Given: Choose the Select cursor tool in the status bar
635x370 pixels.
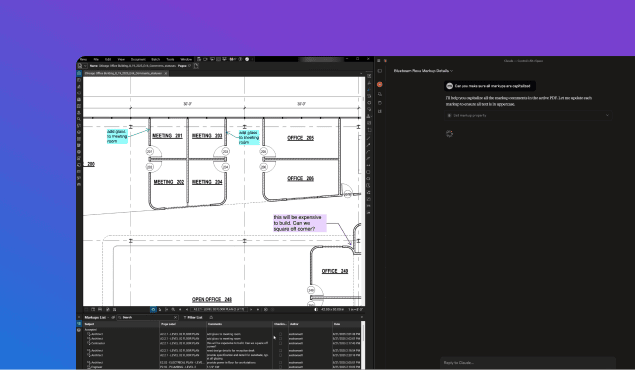Looking at the screenshot, I should pos(160,309).
